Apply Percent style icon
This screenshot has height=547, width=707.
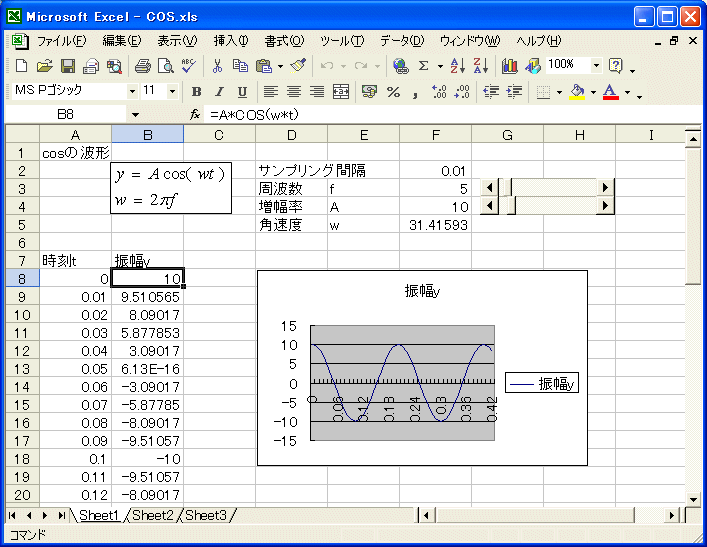click(x=393, y=92)
